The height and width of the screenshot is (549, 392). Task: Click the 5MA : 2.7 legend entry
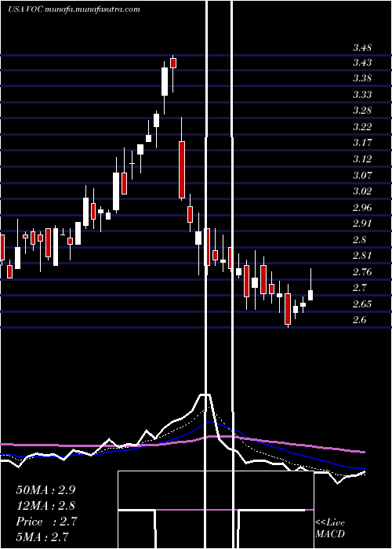tap(42, 536)
